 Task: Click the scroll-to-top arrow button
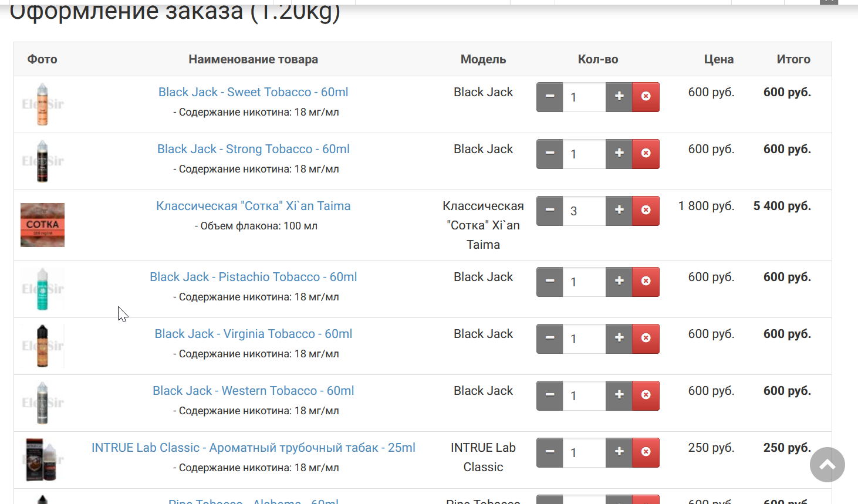(827, 465)
